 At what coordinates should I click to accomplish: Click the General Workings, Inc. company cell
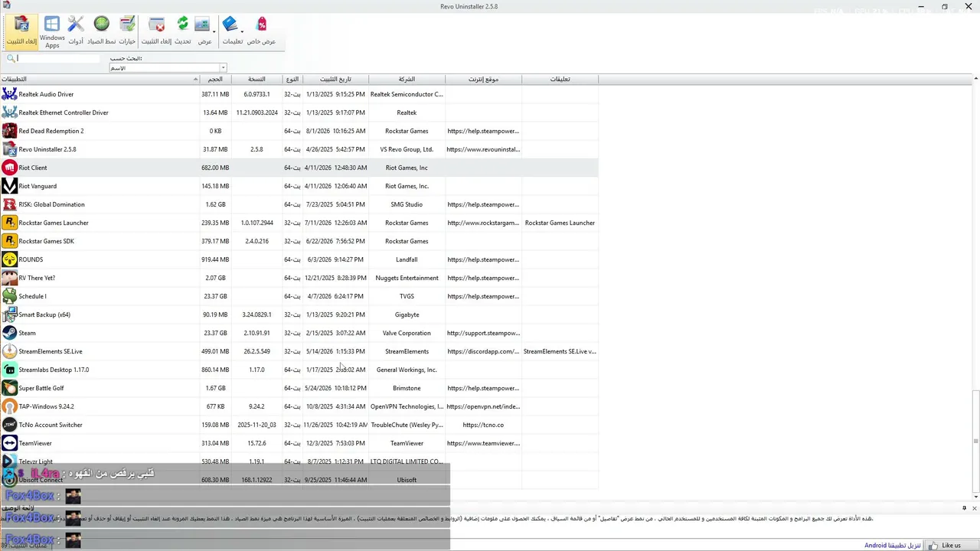[407, 370]
